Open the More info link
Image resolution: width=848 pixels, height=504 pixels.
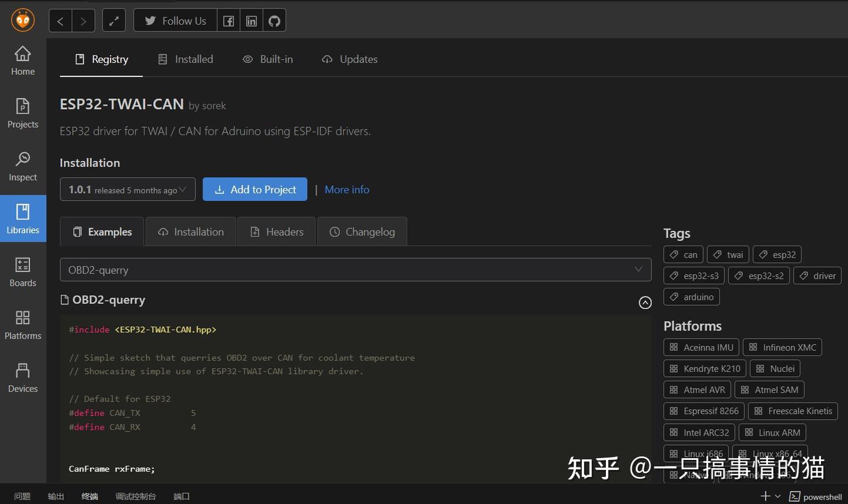tap(346, 189)
